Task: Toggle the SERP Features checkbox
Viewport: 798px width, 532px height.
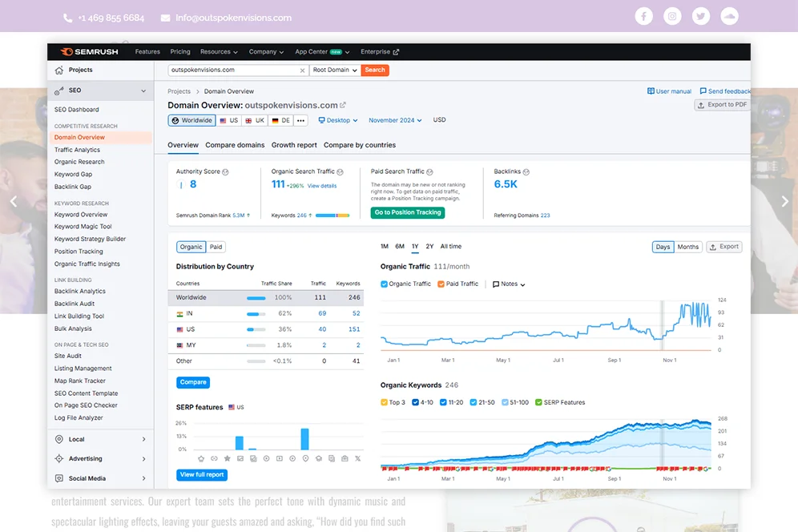Action: click(x=538, y=402)
